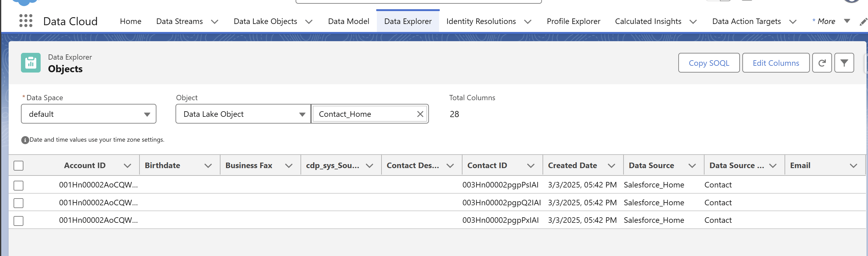Open Birthdate column menu chevron
The image size is (868, 256).
(208, 166)
